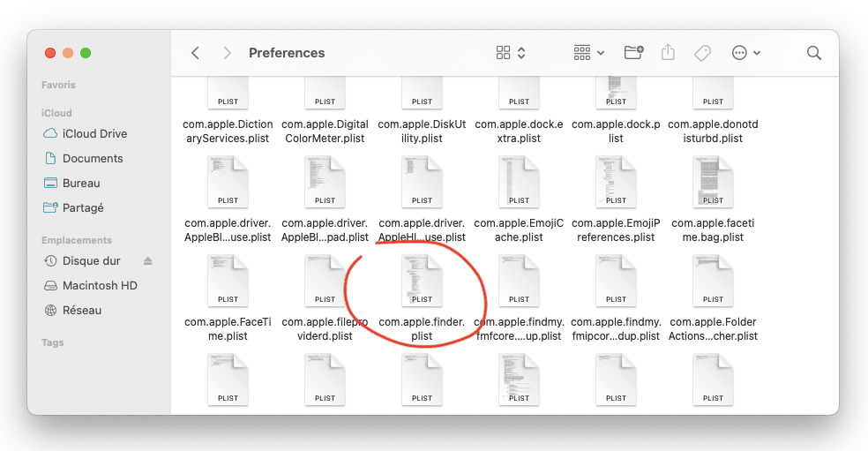Open the More actions ellipsis menu

[745, 53]
